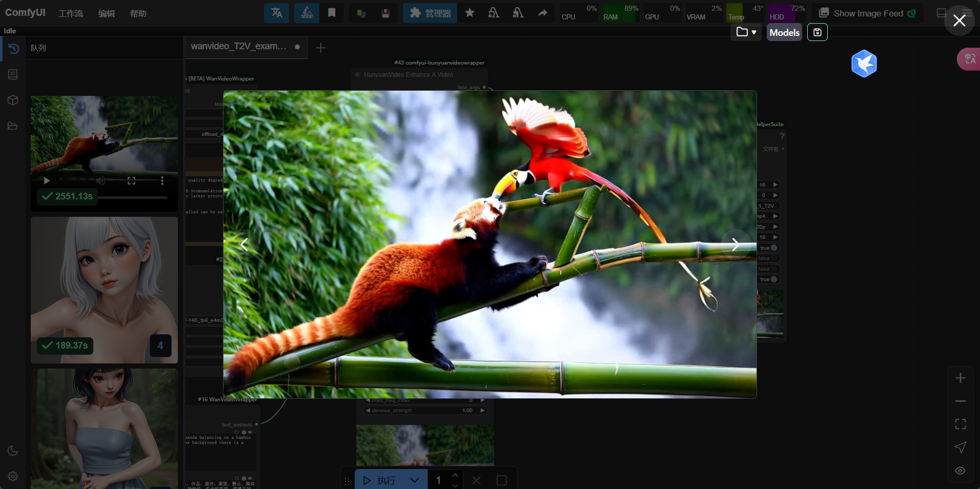980x489 pixels.
Task: Open the dark-haired girl queue thumbnail
Action: [104, 429]
